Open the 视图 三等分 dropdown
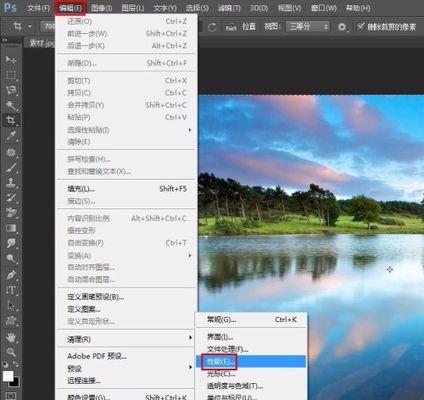424x400 pixels. (x=308, y=27)
